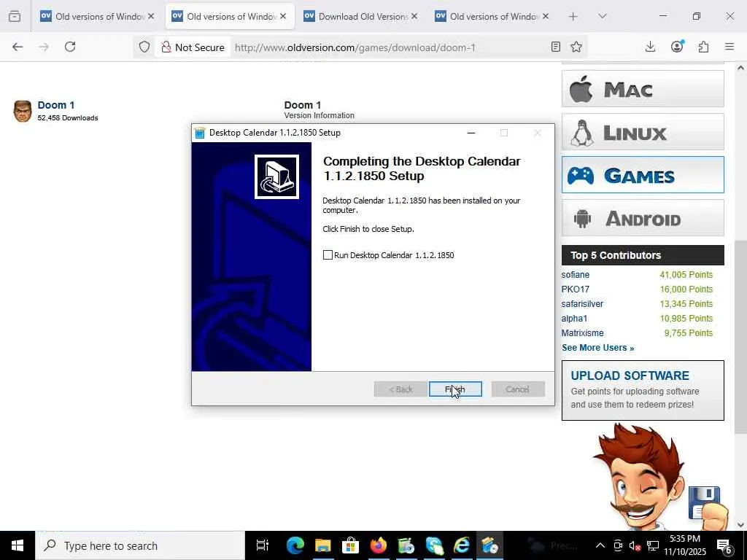The height and width of the screenshot is (560, 747).
Task: Switch to the fourth Old versions of Windows tab
Action: 492,16
